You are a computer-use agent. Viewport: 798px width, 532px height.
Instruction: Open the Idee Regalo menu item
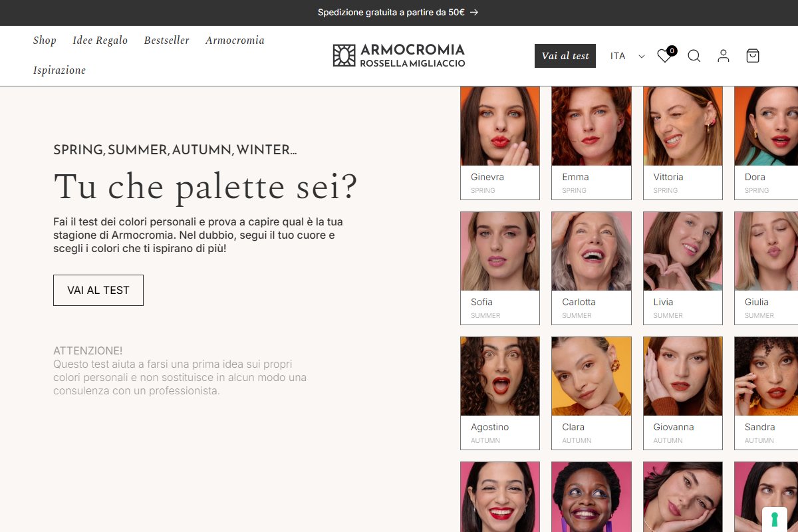pyautogui.click(x=100, y=41)
